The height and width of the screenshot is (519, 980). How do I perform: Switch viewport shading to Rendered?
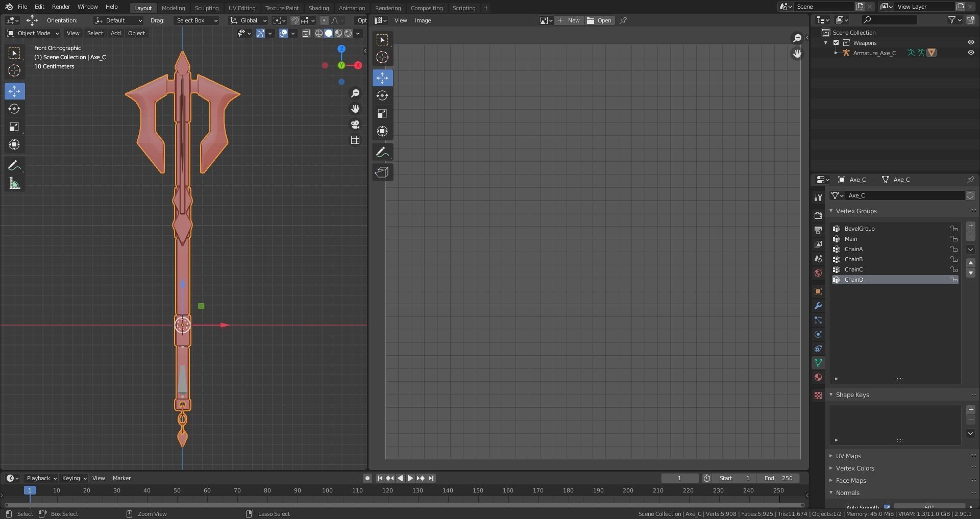348,33
